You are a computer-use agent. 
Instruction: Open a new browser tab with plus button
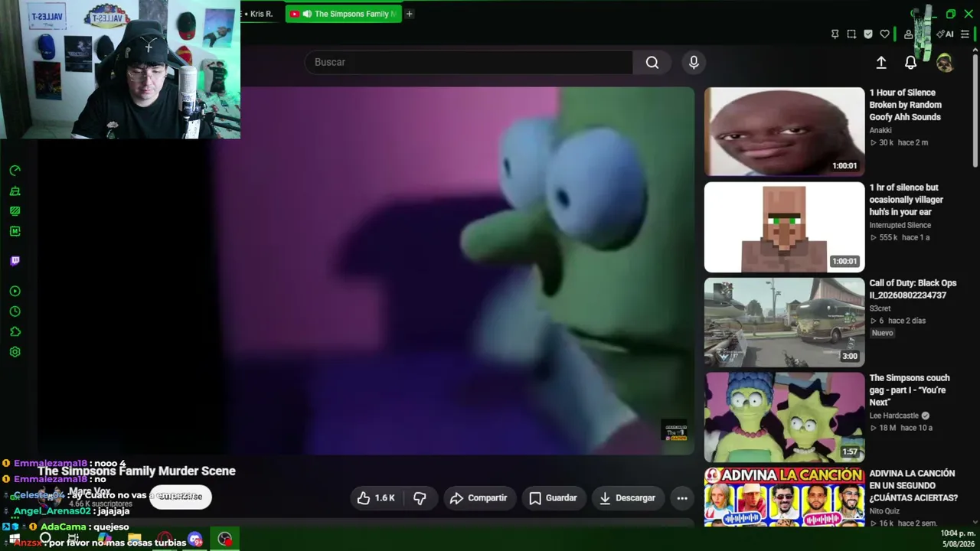tap(409, 14)
